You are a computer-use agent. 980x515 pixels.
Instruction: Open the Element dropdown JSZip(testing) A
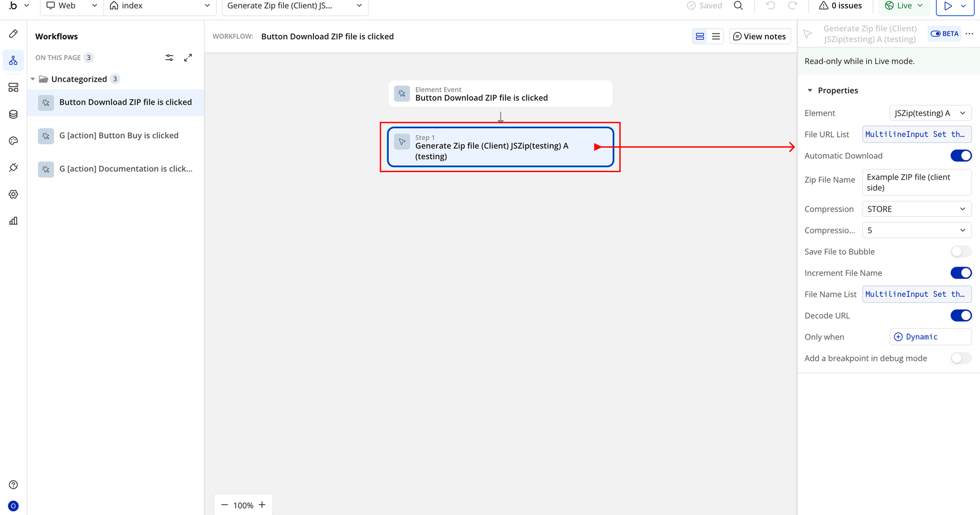(x=930, y=113)
